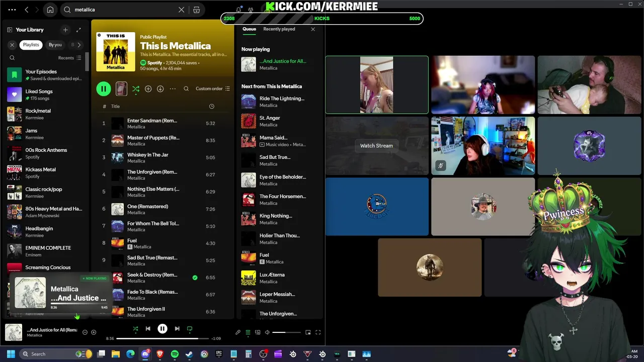Select the By you filter chip
The width and height of the screenshot is (644, 362).
55,45
